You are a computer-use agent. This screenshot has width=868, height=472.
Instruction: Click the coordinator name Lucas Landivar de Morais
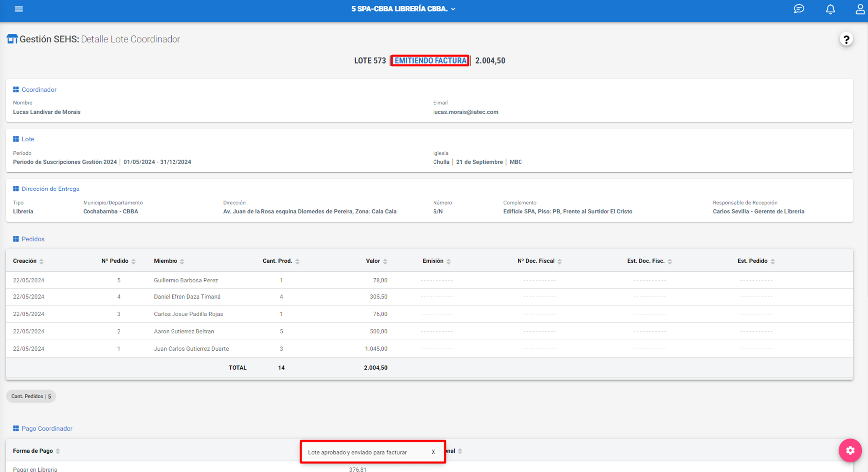click(x=47, y=112)
